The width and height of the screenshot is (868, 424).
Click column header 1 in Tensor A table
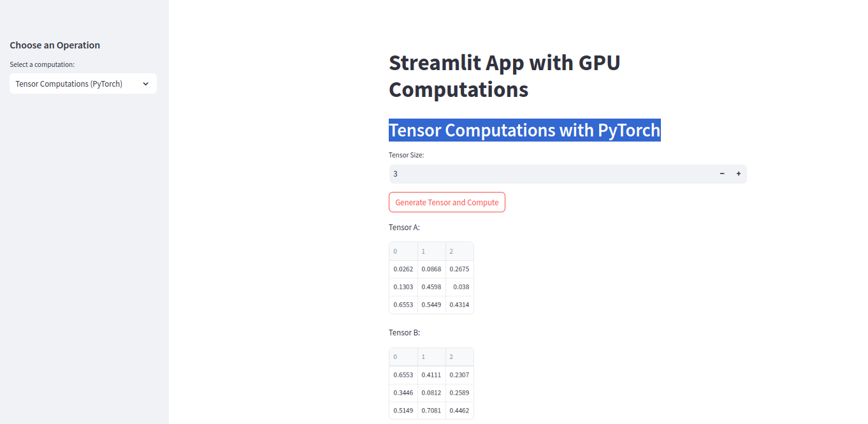431,251
